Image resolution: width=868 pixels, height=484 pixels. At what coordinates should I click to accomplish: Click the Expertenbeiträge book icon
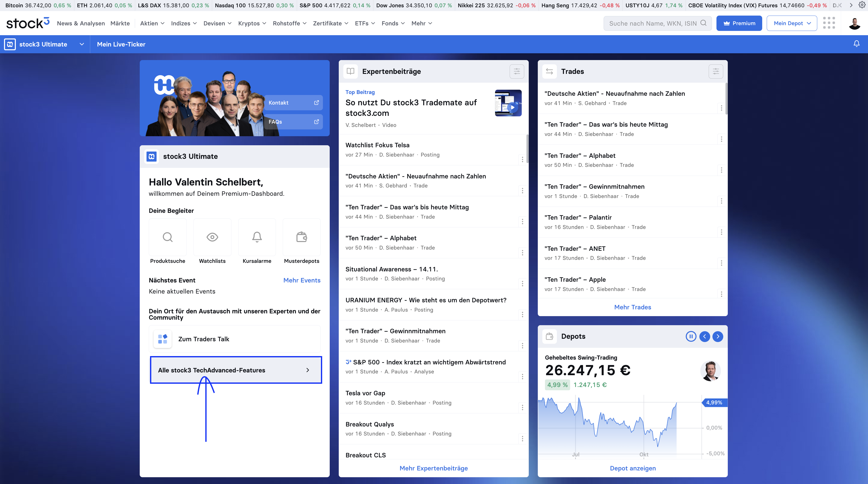350,71
